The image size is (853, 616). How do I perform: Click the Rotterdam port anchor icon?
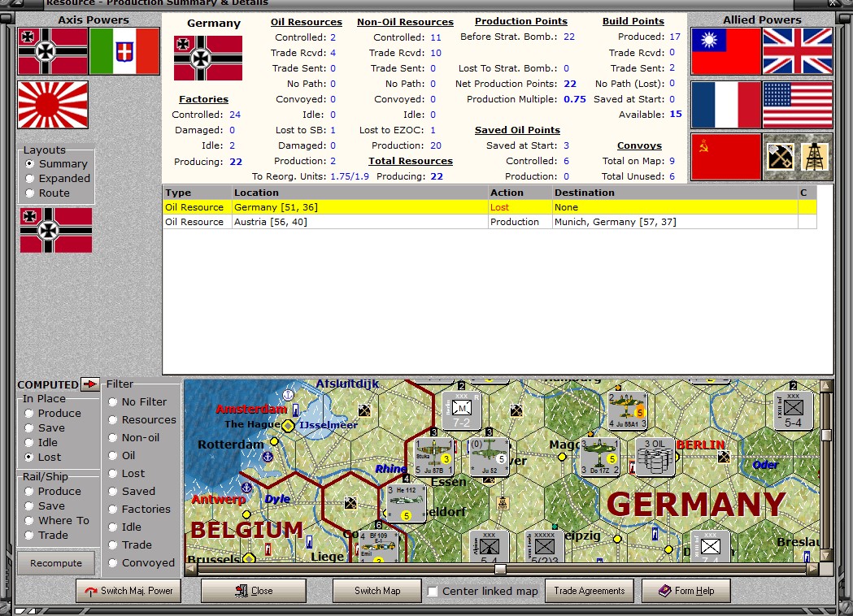pos(268,457)
